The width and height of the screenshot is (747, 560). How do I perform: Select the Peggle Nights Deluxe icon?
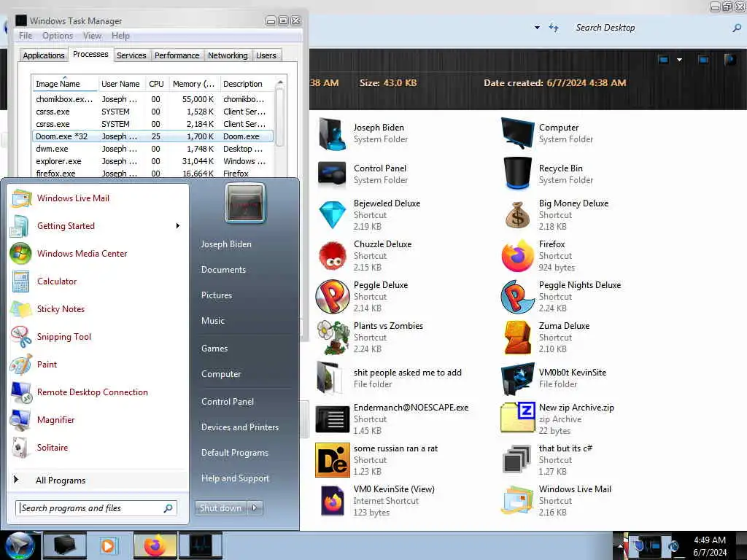tap(517, 297)
